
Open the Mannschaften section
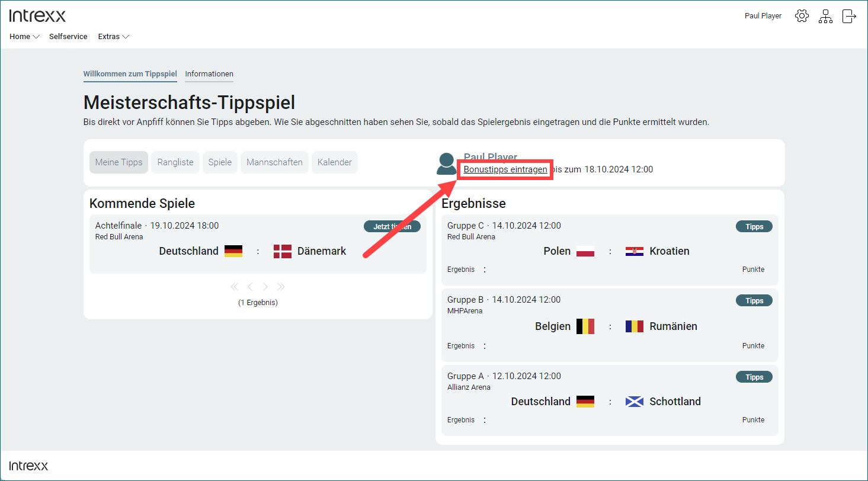click(x=274, y=162)
